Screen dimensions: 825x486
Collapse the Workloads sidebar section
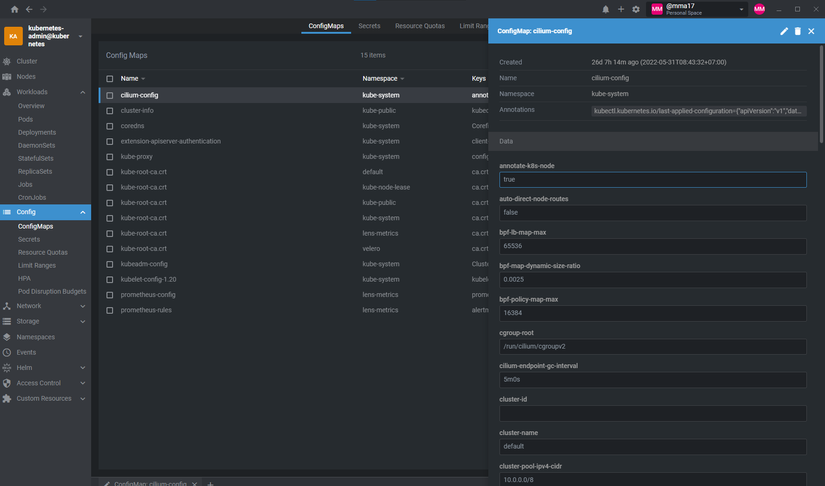click(x=83, y=92)
